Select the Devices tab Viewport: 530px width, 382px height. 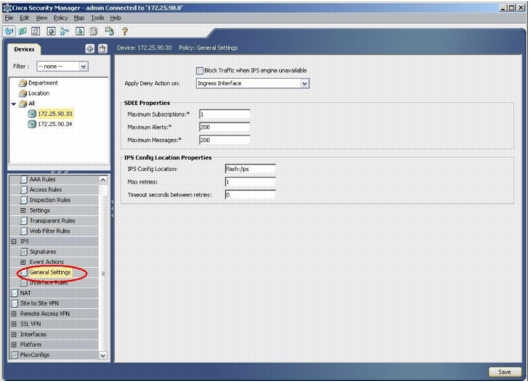[24, 49]
